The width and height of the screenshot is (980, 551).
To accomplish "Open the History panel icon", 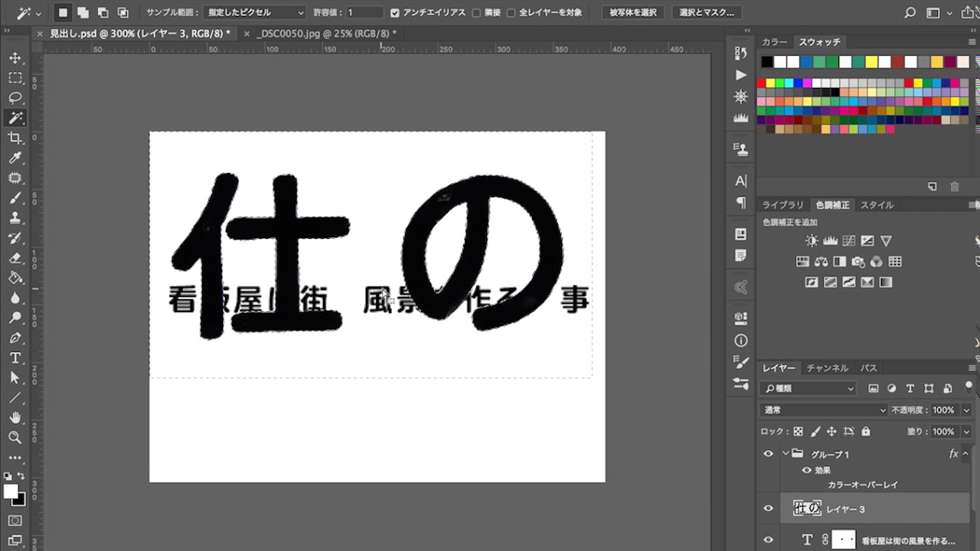I will click(740, 53).
